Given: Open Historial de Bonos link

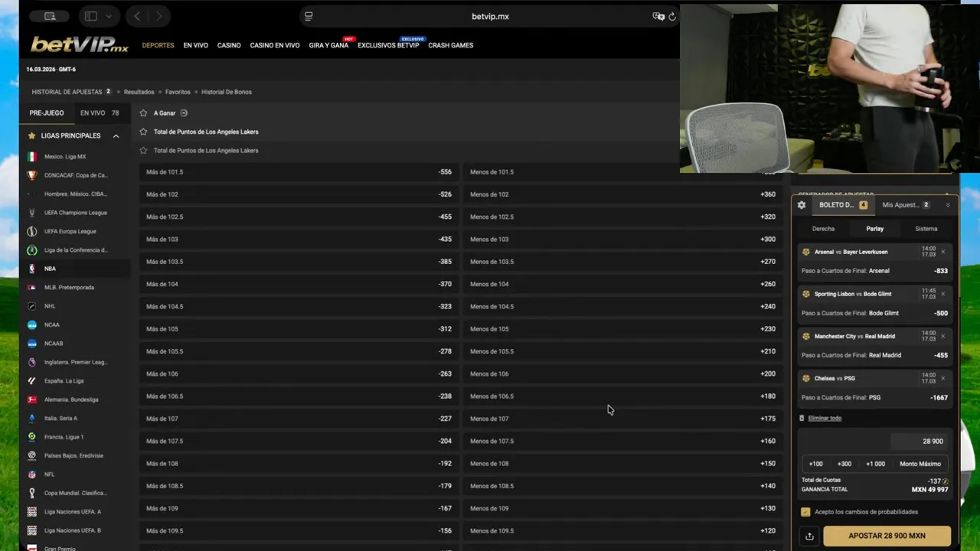Looking at the screenshot, I should pos(227,92).
